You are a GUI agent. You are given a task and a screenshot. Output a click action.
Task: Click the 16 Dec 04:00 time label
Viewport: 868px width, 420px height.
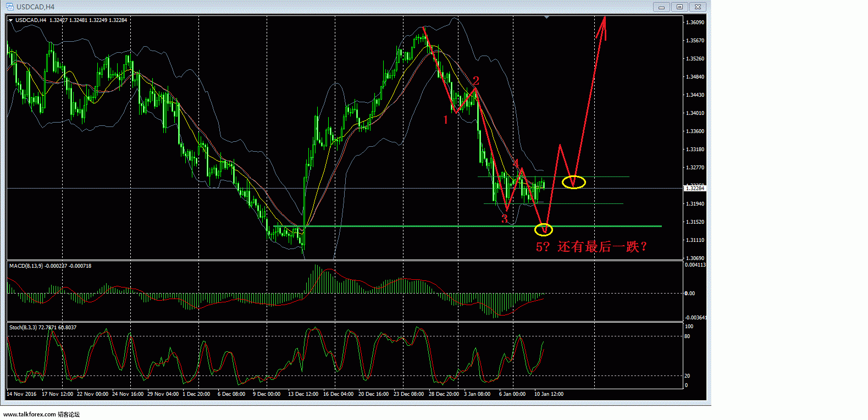point(339,394)
